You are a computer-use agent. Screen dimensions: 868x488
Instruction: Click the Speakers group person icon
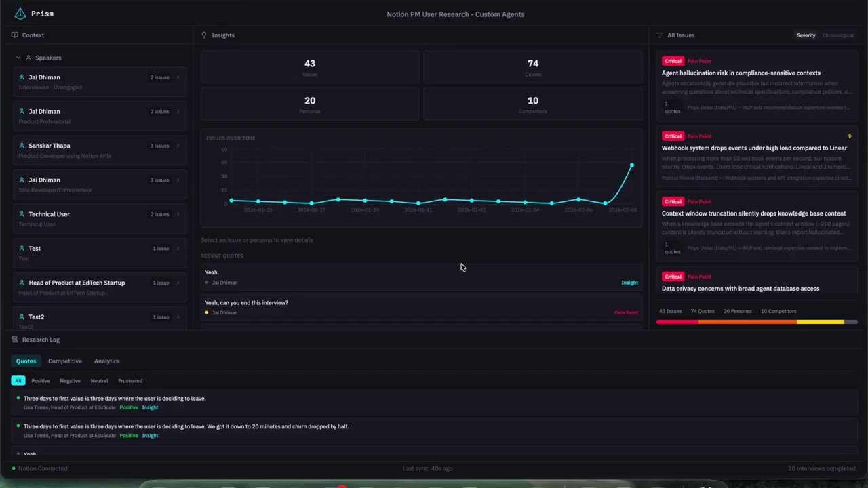click(x=28, y=58)
